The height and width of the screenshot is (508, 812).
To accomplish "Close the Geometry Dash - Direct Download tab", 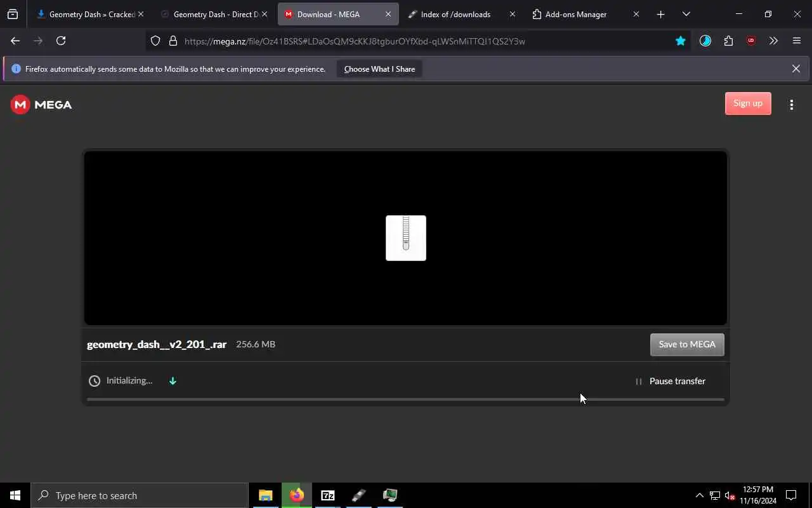I will point(265,14).
